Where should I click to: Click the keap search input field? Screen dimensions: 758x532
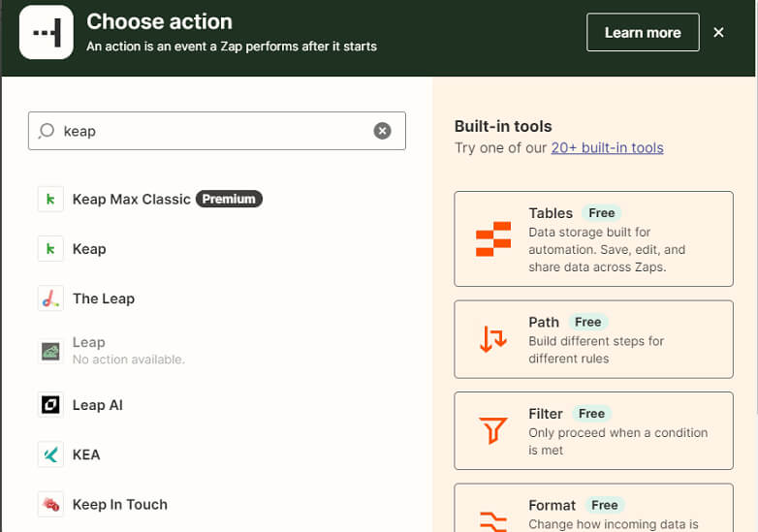coord(216,131)
